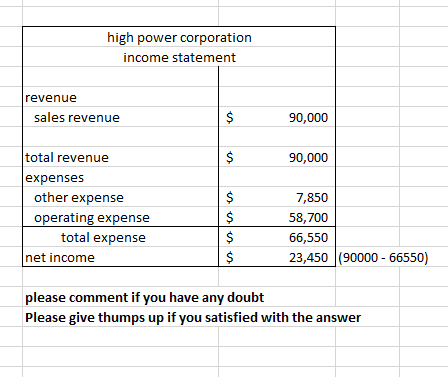This screenshot has height=377, width=448.
Task: Click the 'operating expense' label cell
Action: point(121,217)
